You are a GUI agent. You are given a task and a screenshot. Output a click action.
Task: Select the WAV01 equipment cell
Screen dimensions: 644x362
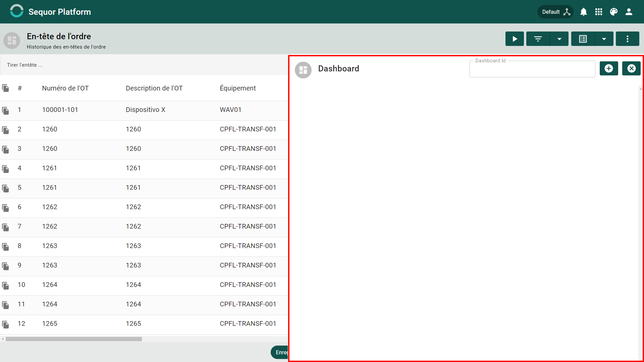230,110
